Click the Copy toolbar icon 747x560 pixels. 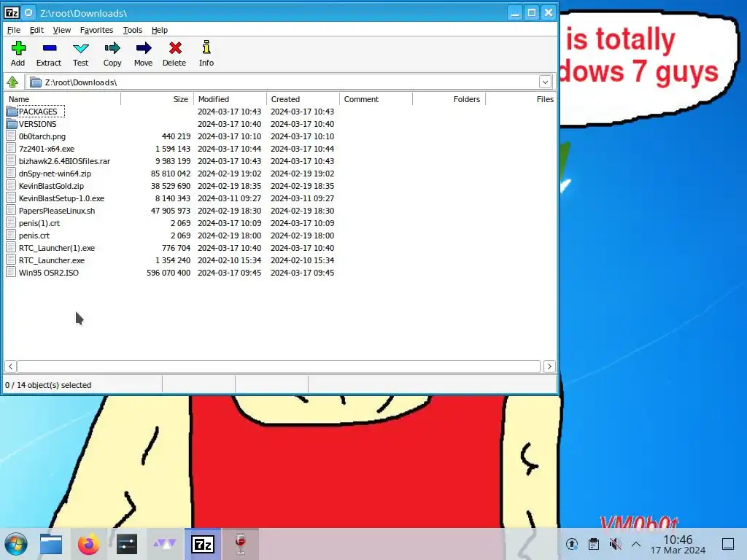[x=112, y=53]
